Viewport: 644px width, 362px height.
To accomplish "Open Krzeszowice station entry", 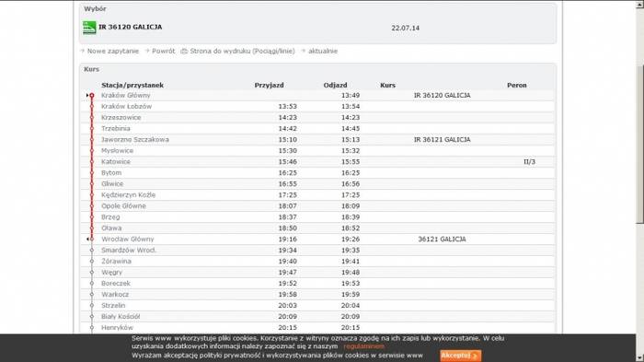I will pyautogui.click(x=121, y=117).
